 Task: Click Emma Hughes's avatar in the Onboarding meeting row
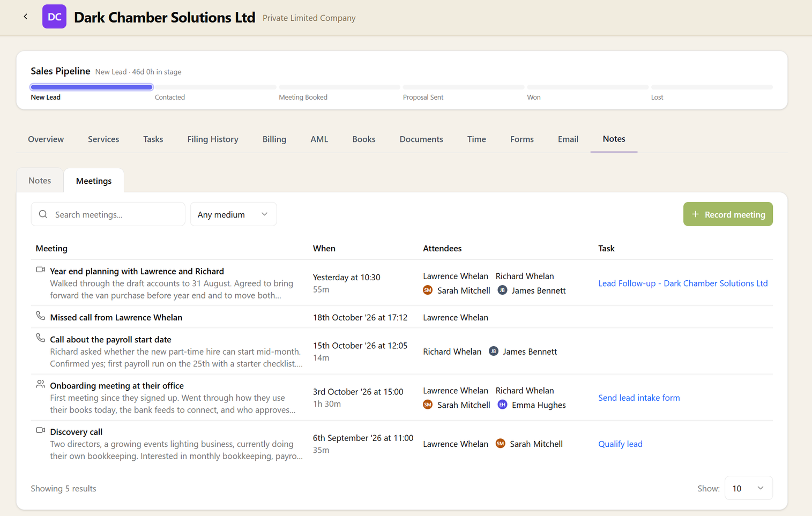click(x=502, y=405)
